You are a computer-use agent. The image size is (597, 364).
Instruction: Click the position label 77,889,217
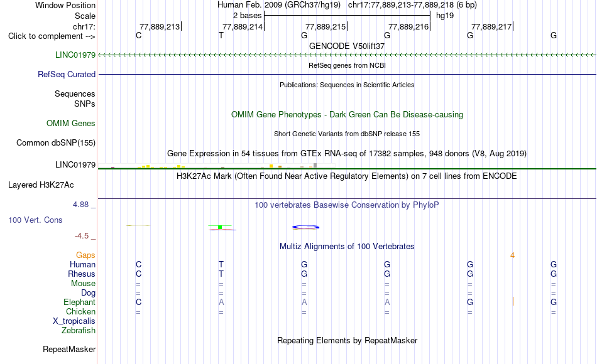point(491,26)
